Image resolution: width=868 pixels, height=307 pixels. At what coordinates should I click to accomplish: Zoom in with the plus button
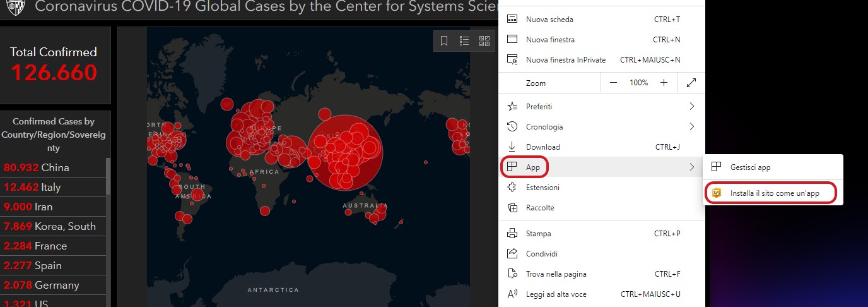(664, 83)
